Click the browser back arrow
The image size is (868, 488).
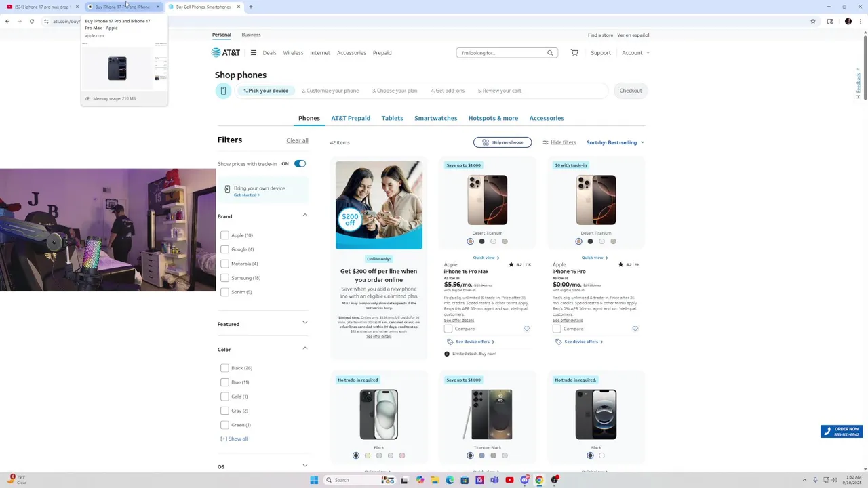point(7,21)
